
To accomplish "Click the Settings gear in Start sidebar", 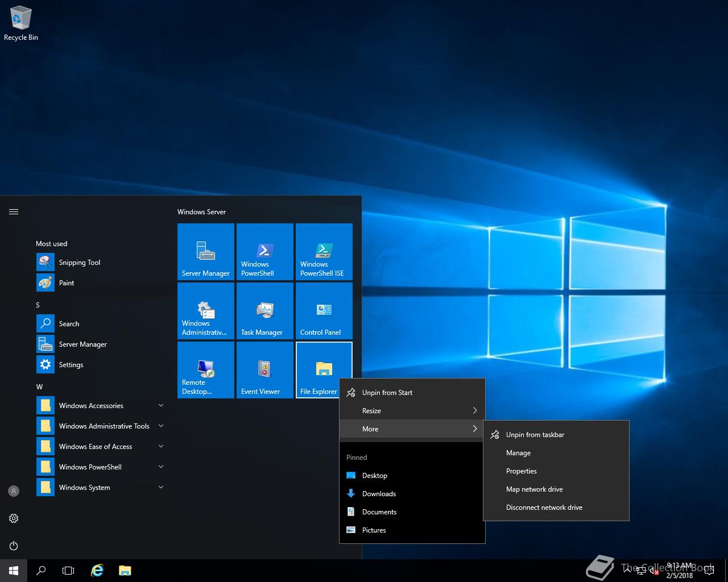I will click(14, 518).
